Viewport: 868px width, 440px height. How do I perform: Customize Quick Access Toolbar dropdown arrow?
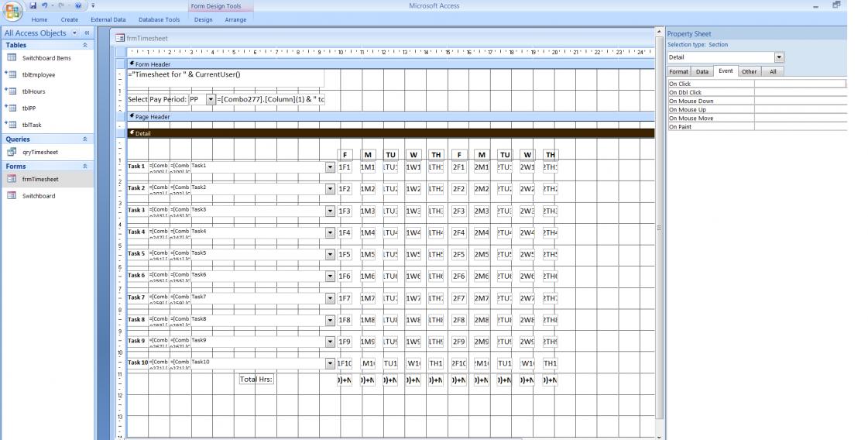(x=93, y=5)
